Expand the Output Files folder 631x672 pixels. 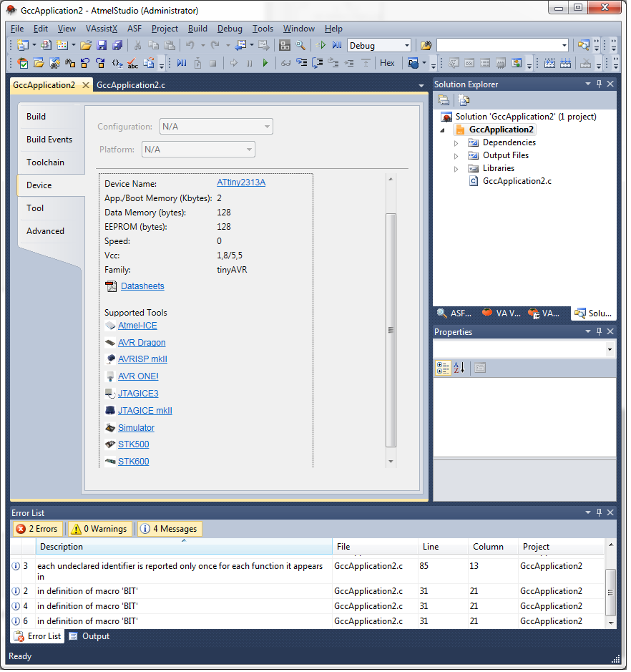pos(456,155)
